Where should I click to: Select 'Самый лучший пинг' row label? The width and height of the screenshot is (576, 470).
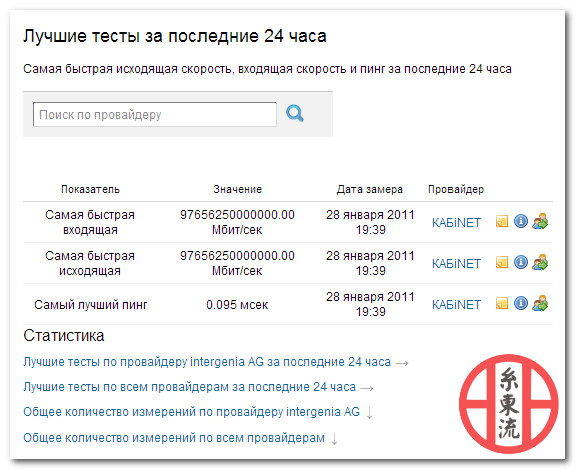pos(91,305)
